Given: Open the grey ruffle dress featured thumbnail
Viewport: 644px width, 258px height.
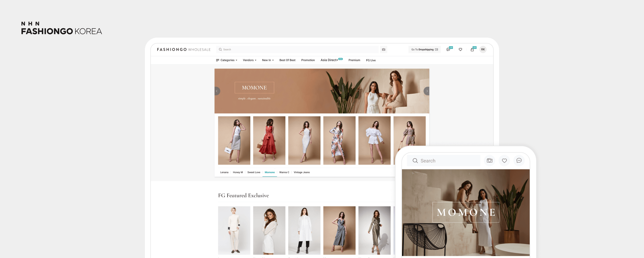Looking at the screenshot, I should coord(339,231).
